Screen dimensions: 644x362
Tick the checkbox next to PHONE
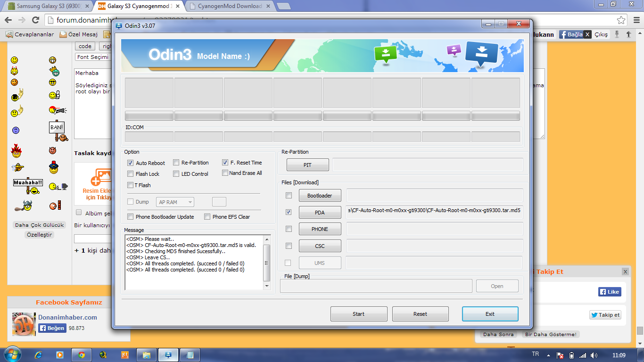click(x=289, y=229)
